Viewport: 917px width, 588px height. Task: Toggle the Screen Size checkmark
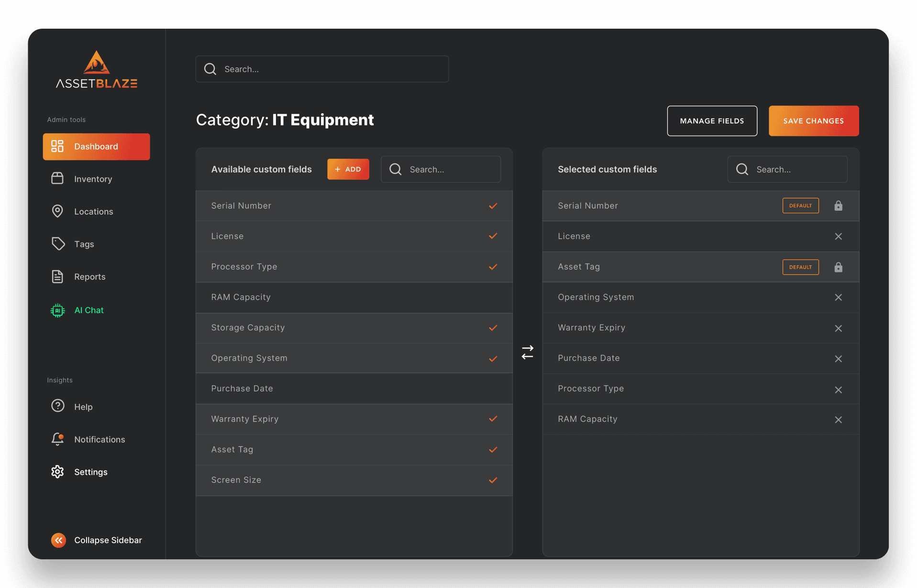pyautogui.click(x=493, y=480)
